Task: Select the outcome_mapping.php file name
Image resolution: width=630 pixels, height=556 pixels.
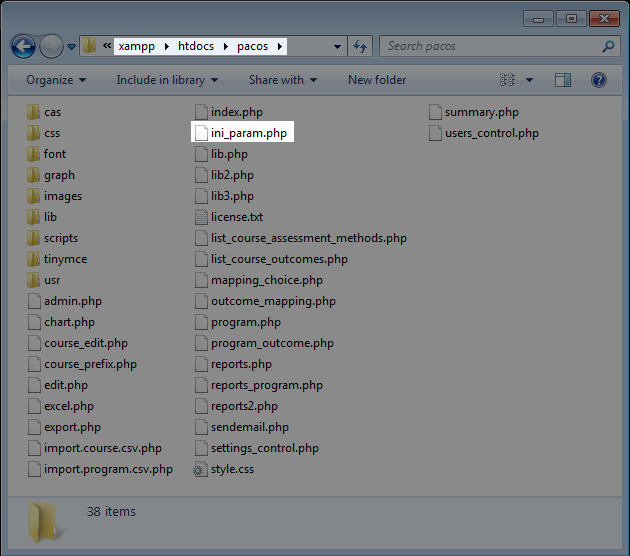Action: pos(273,301)
